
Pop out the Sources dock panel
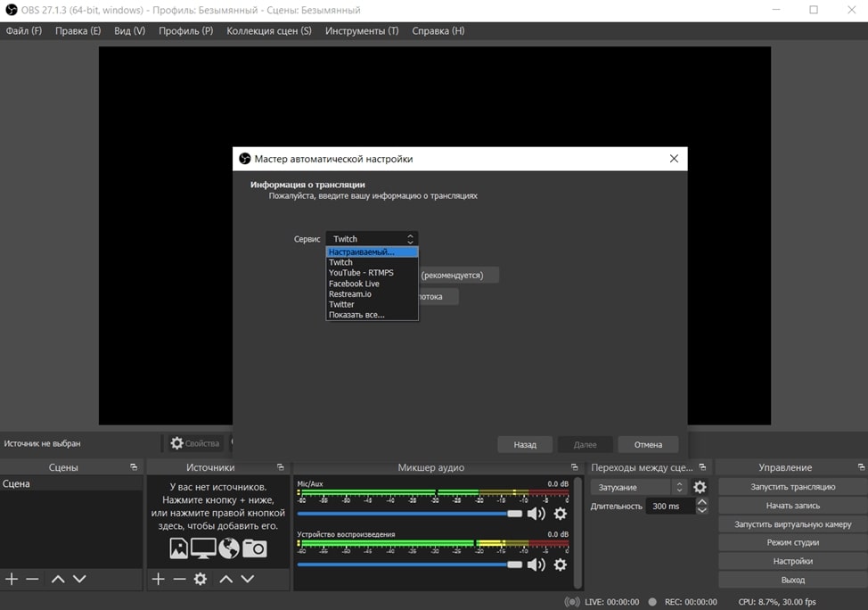point(280,467)
